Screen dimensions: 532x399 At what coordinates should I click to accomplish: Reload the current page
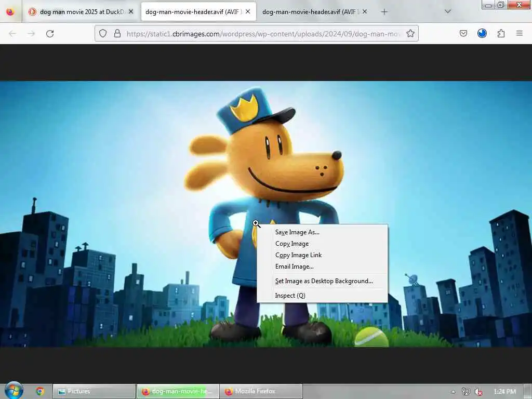coord(50,34)
